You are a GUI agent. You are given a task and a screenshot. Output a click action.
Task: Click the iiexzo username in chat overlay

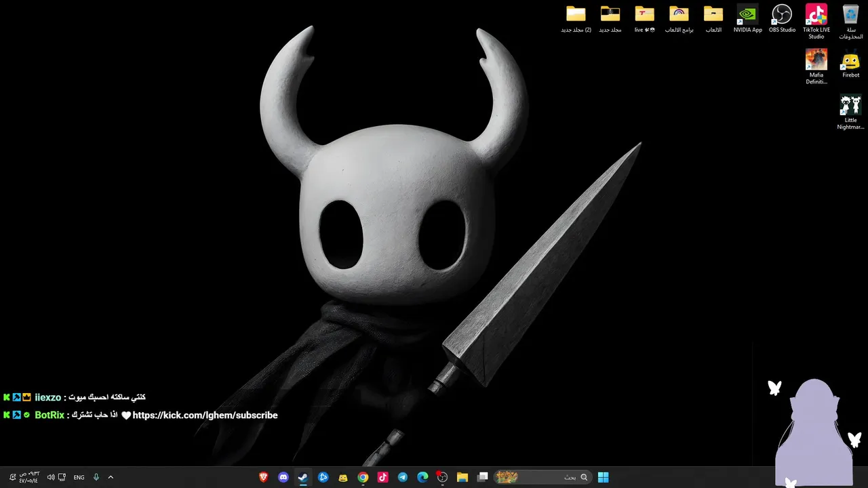pyautogui.click(x=47, y=397)
